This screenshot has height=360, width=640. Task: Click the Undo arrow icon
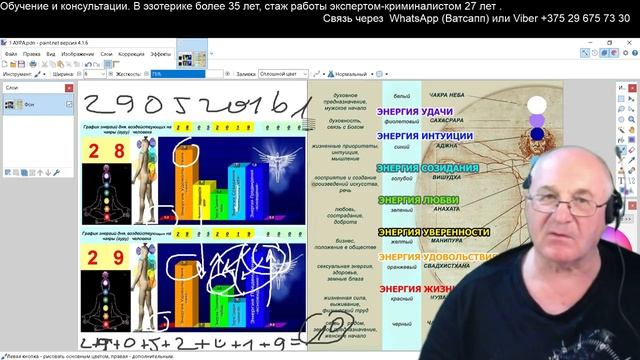(88, 64)
